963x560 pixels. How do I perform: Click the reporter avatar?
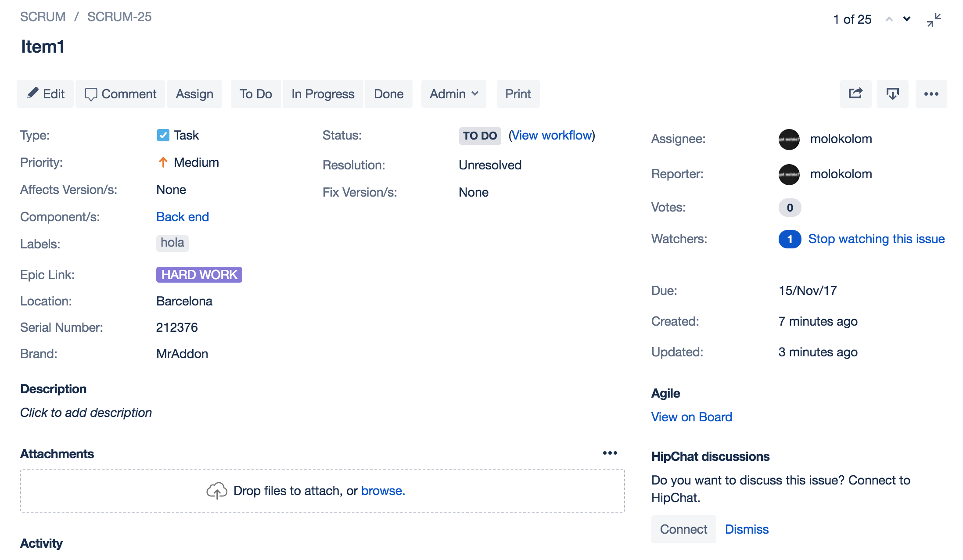[x=789, y=174]
